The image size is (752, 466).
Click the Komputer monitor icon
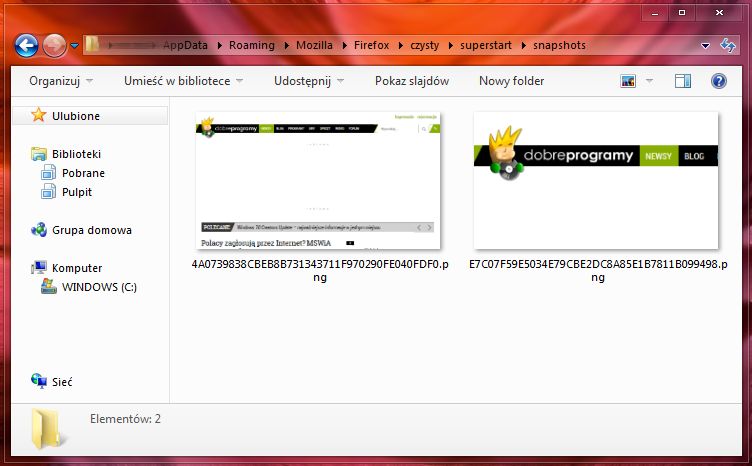(39, 268)
